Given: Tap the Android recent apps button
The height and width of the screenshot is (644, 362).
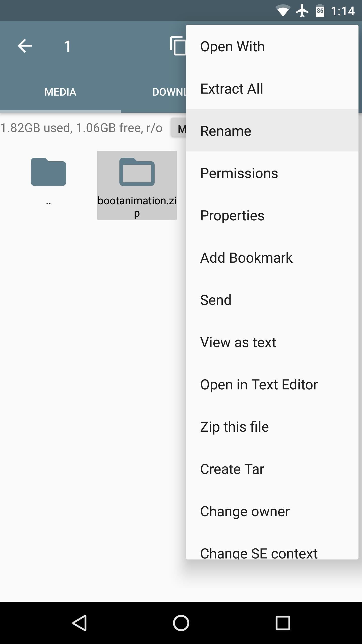Looking at the screenshot, I should tap(283, 623).
